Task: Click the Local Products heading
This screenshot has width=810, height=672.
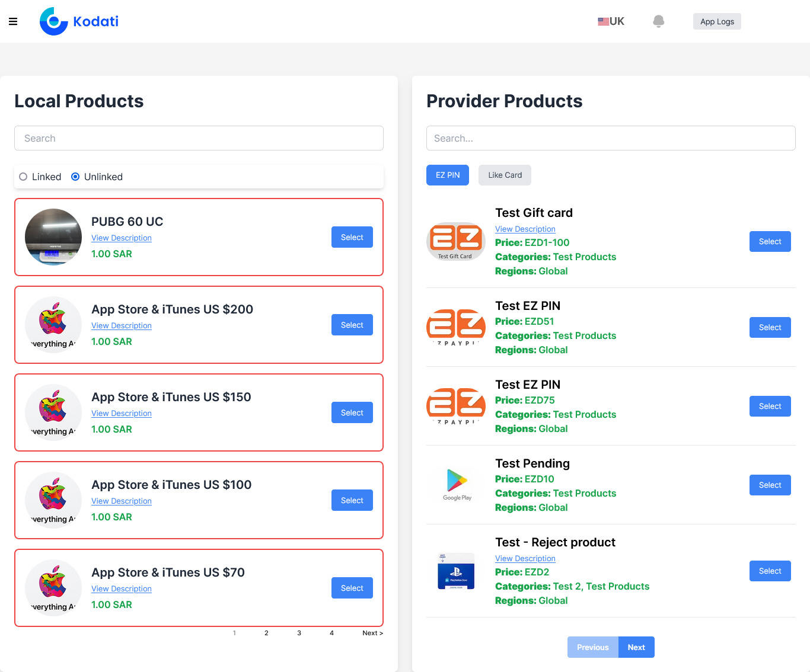Action: tap(79, 101)
